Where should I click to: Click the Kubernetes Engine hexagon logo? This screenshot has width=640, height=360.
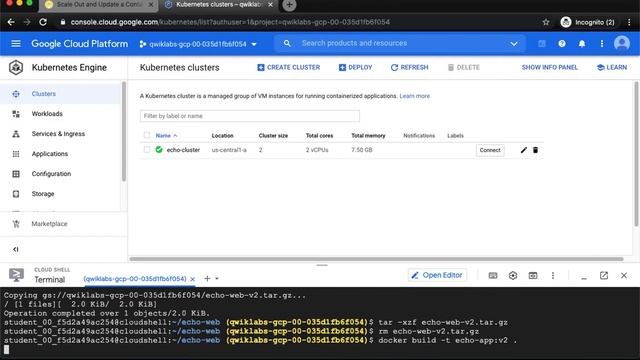[16, 67]
